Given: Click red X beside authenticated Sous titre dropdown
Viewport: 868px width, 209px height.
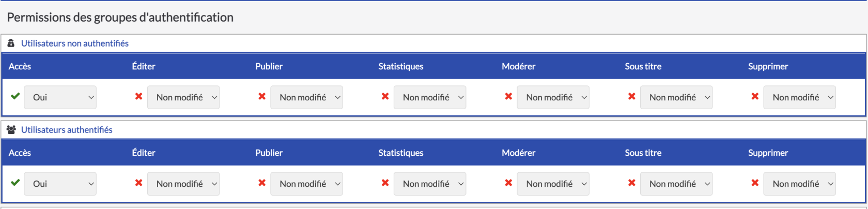Looking at the screenshot, I should pyautogui.click(x=631, y=183).
